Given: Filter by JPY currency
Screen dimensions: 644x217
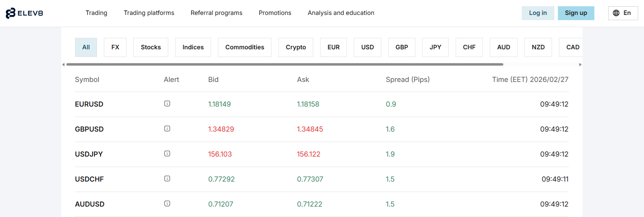Looking at the screenshot, I should (x=435, y=47).
